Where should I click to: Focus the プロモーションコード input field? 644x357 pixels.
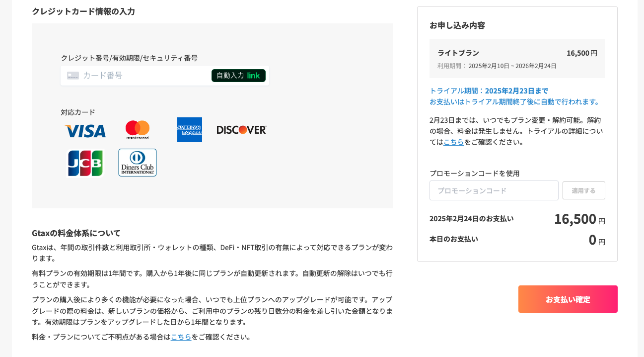[494, 190]
